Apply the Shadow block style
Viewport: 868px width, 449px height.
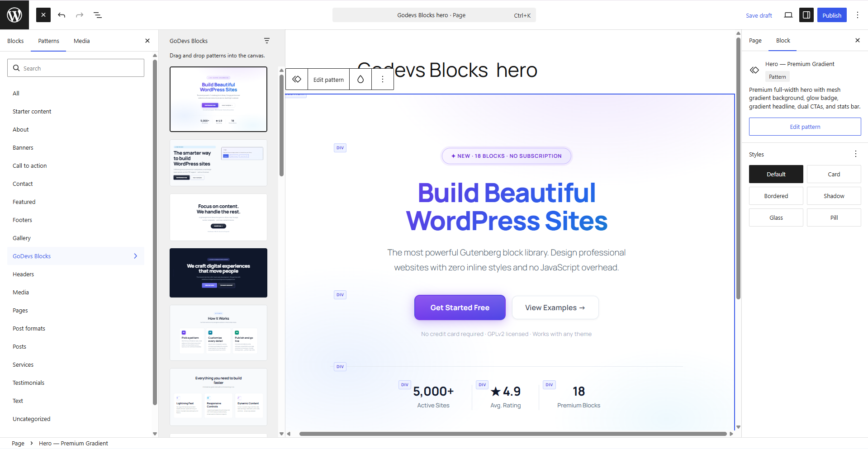(834, 196)
